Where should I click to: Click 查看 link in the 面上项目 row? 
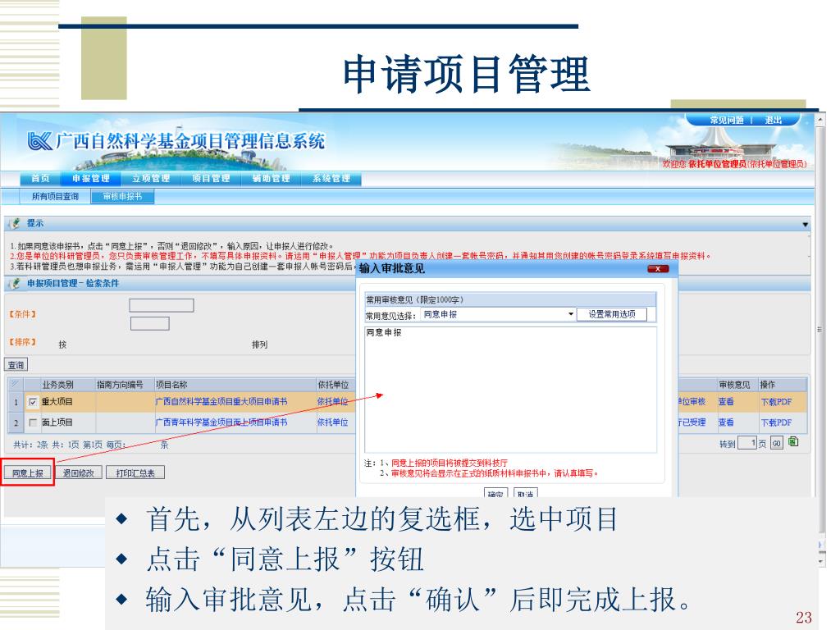pyautogui.click(x=726, y=422)
